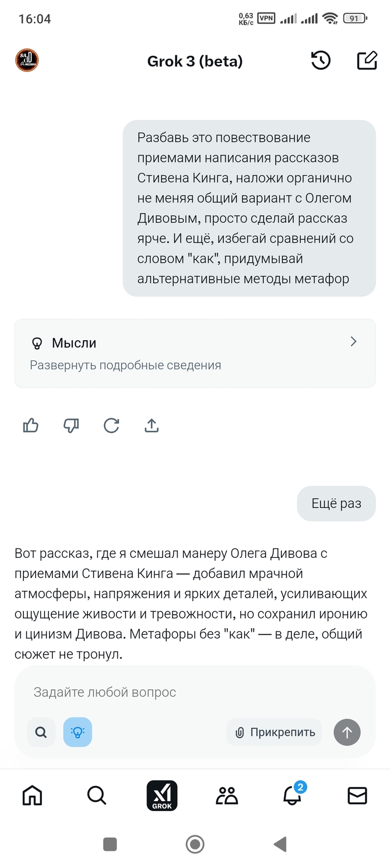
Task: Regenerate the response with refresh icon
Action: 111,426
